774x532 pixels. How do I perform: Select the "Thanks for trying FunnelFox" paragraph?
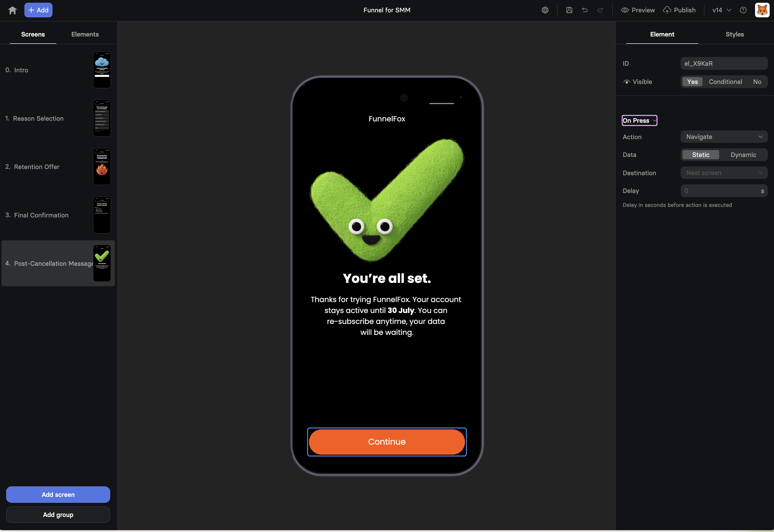[386, 316]
